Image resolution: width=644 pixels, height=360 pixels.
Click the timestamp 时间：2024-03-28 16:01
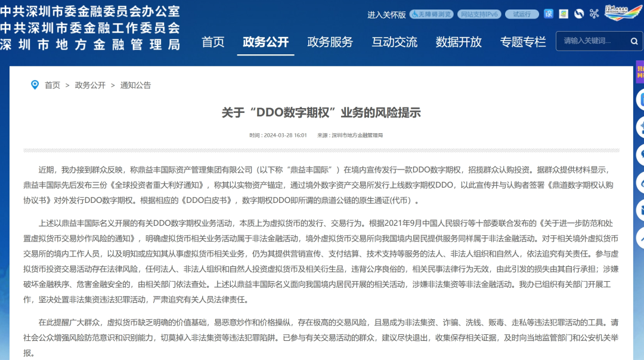point(278,136)
